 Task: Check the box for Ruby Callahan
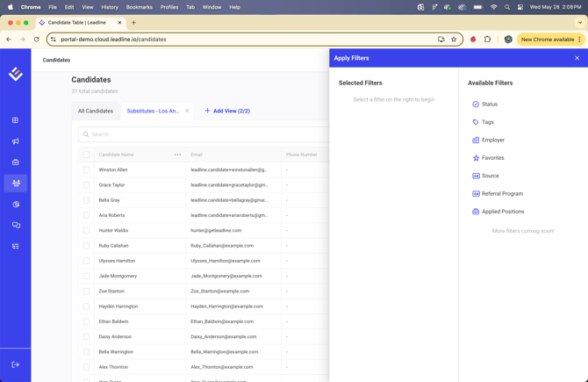pos(86,246)
